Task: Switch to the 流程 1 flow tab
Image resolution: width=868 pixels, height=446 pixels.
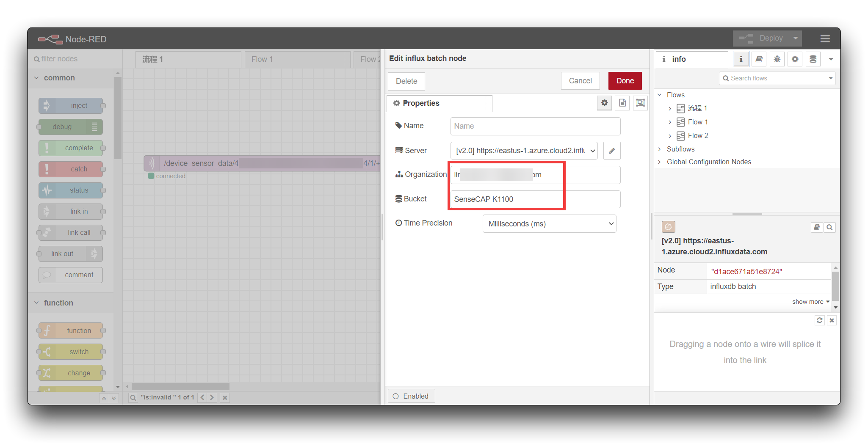Action: 188,60
